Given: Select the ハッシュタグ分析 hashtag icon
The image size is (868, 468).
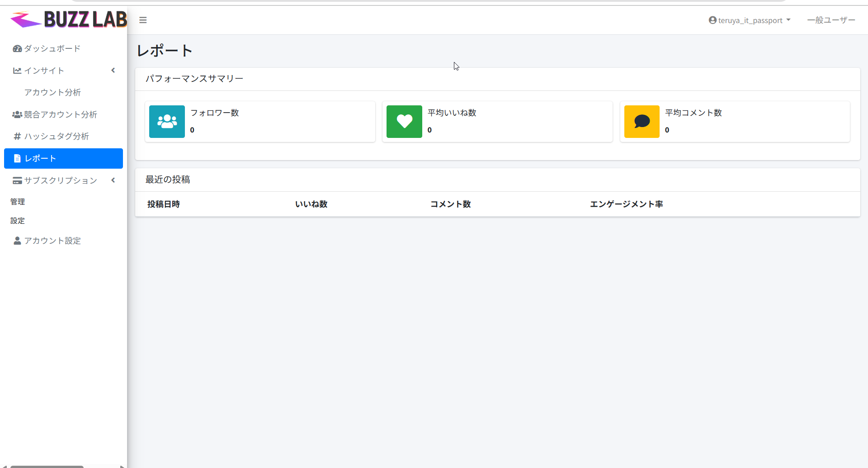Looking at the screenshot, I should point(17,136).
